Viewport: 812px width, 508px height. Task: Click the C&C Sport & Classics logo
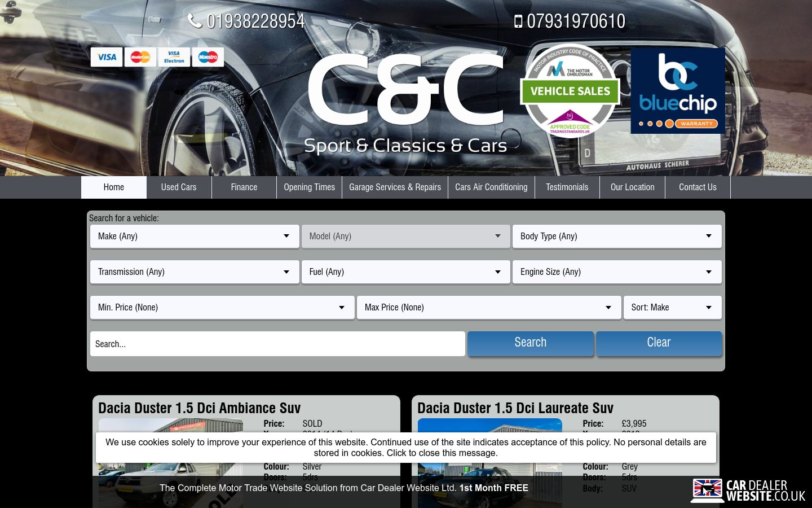[x=405, y=104]
